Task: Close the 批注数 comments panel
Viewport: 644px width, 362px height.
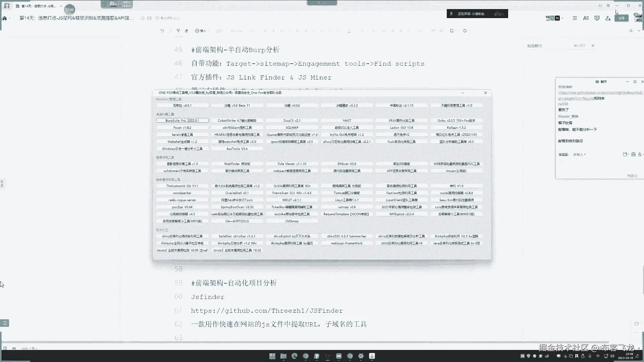Action: [x=593, y=46]
